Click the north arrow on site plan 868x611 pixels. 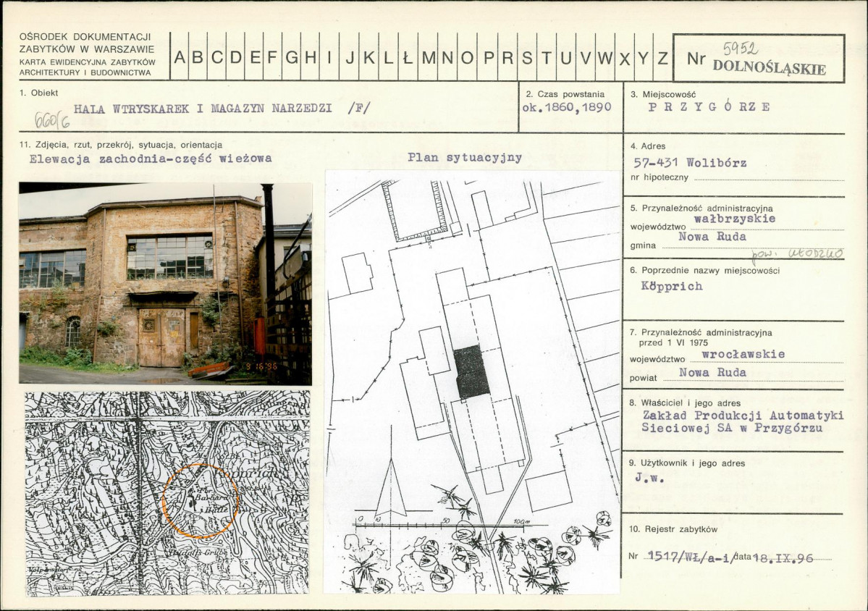coord(391,487)
